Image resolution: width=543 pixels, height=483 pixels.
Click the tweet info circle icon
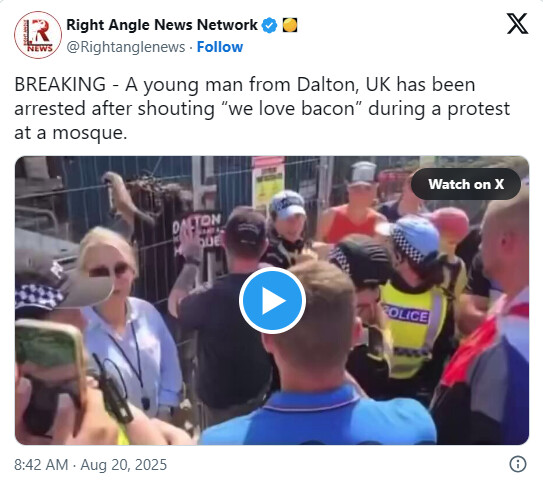click(518, 464)
